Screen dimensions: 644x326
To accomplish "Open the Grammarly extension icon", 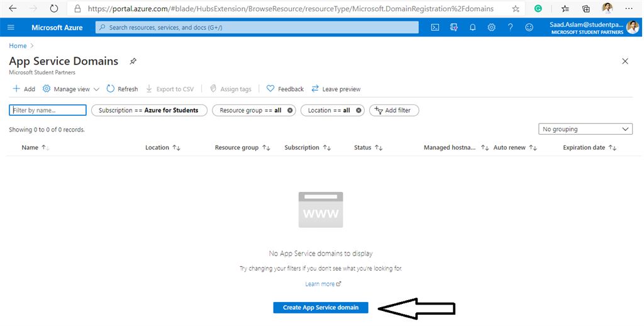I will [x=538, y=8].
